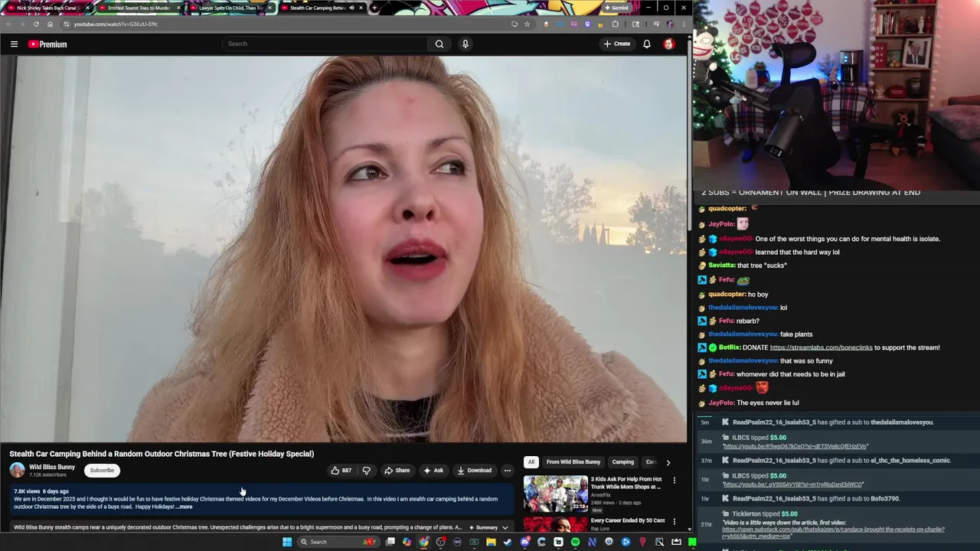Click the Create button
The height and width of the screenshot is (551, 980).
tap(616, 44)
